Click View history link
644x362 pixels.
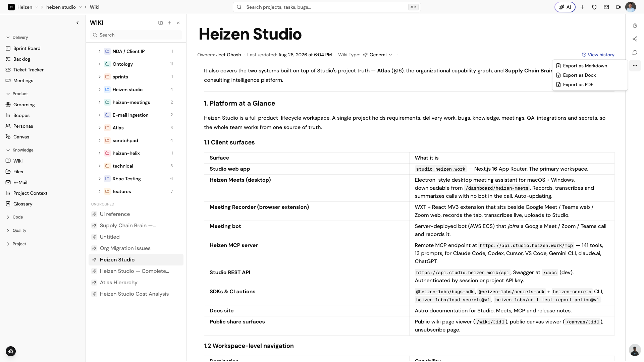pyautogui.click(x=598, y=55)
